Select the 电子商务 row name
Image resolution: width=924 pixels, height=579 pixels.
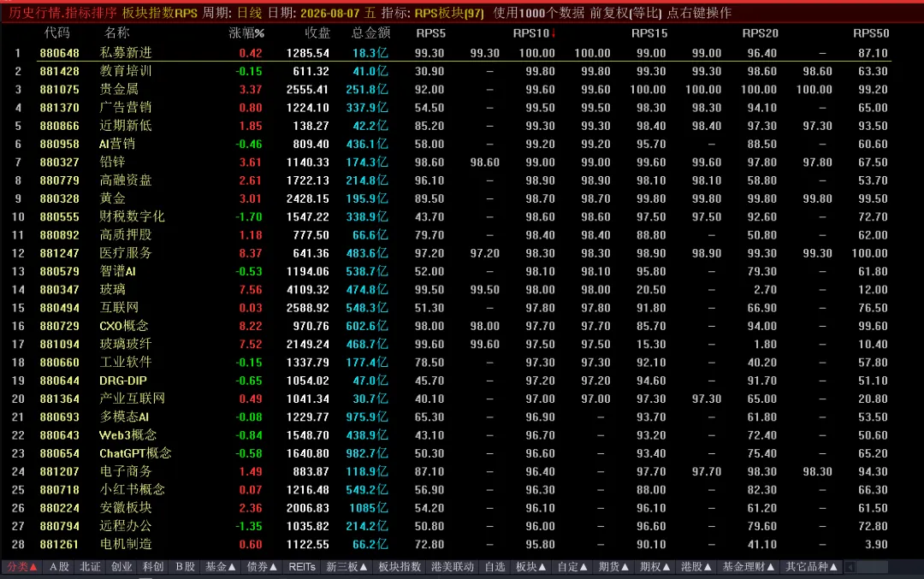pyautogui.click(x=126, y=472)
